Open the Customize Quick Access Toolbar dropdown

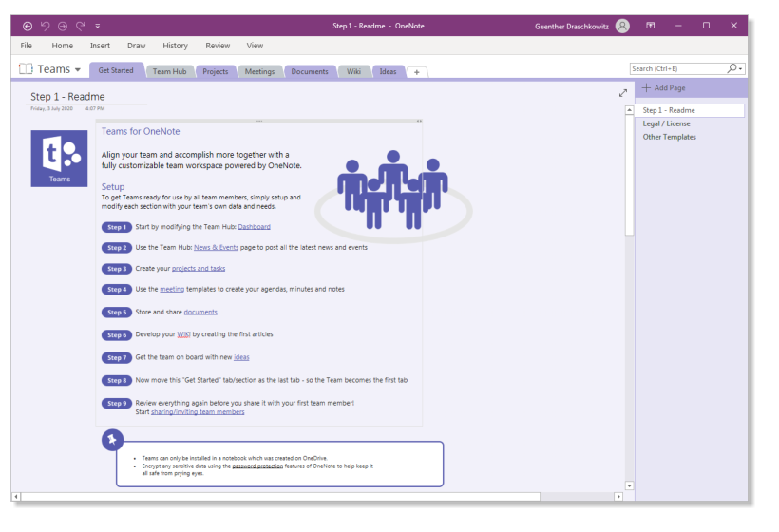pos(97,26)
